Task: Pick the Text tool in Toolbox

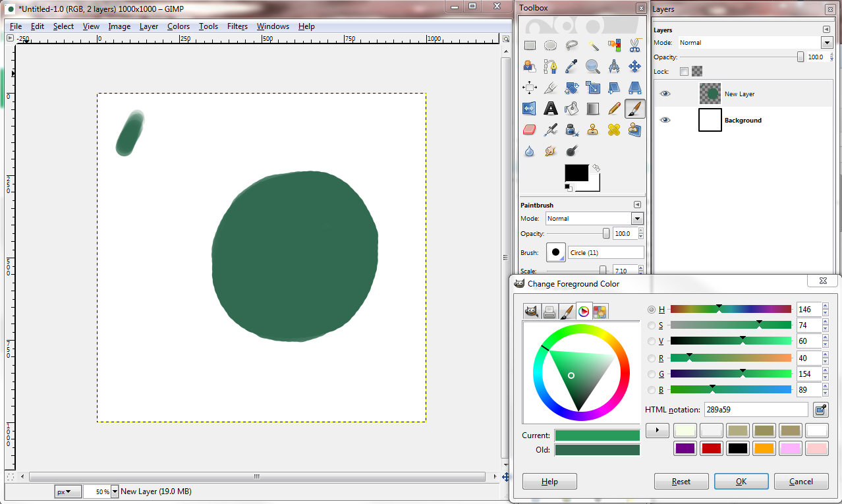Action: [x=551, y=109]
